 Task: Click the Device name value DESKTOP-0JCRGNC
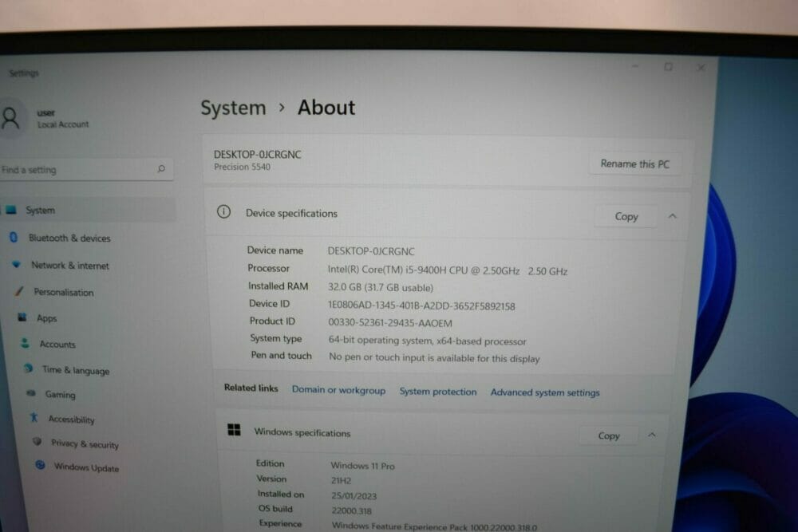pyautogui.click(x=371, y=250)
